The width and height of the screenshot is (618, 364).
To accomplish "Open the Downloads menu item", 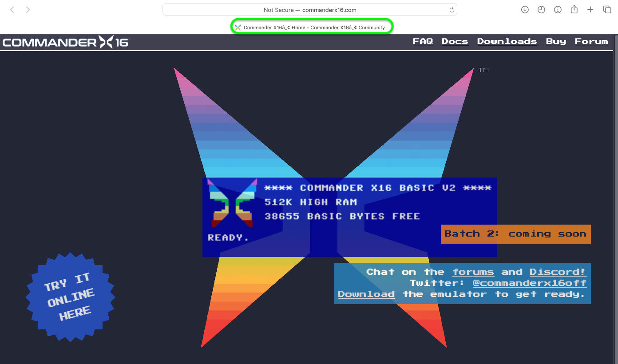I will [x=507, y=41].
